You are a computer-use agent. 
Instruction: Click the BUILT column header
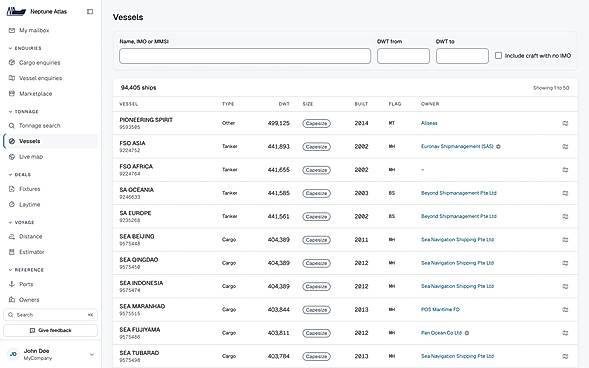click(361, 104)
